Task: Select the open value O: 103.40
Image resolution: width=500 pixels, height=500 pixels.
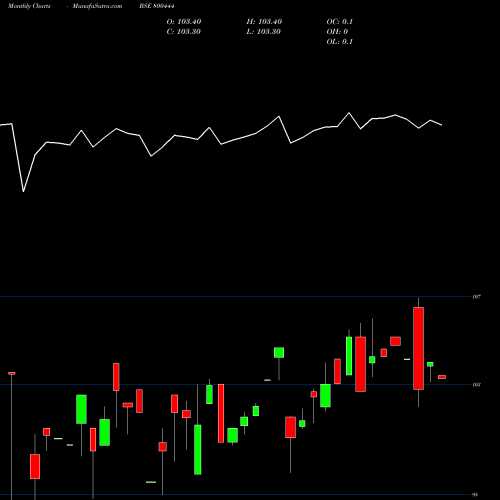Action: (x=184, y=22)
